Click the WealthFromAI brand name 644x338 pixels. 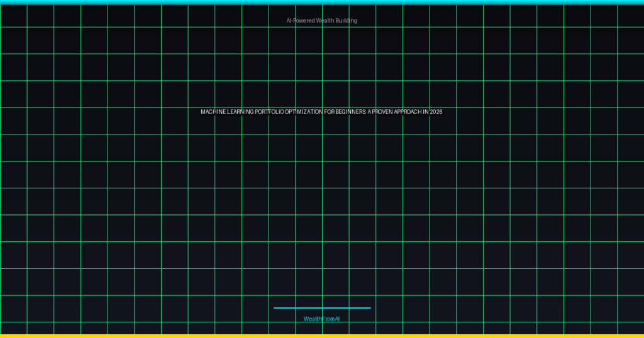321,319
